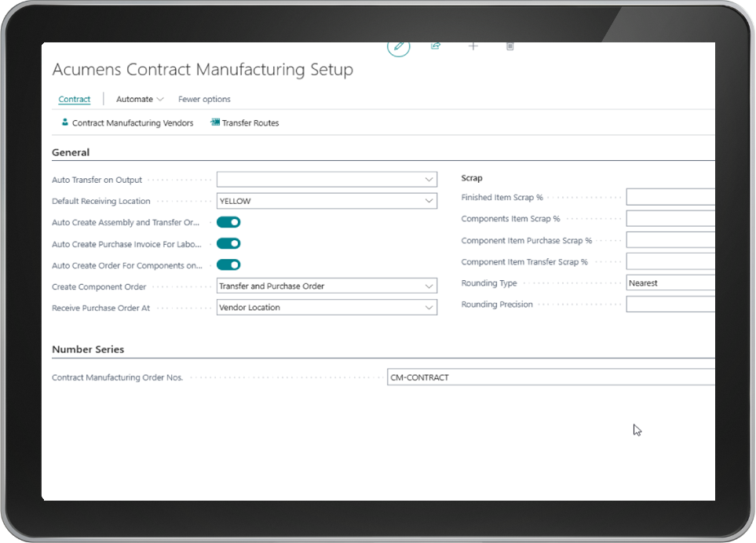Click the Transfer Routes icon

(215, 122)
